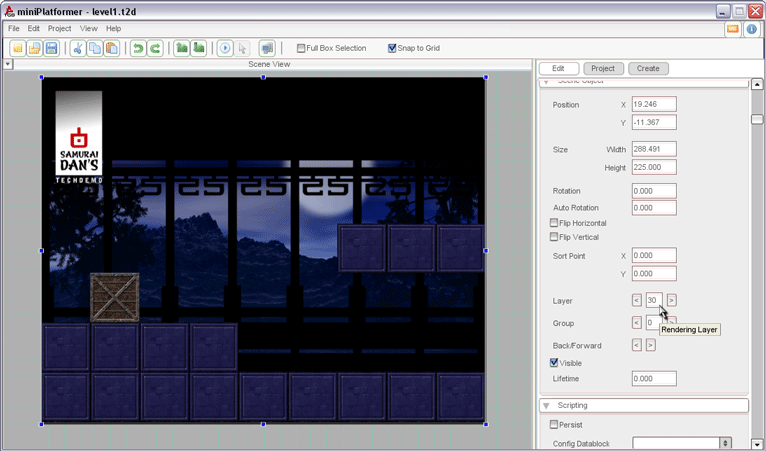Click the panel scrollbar thumb

tap(757, 119)
